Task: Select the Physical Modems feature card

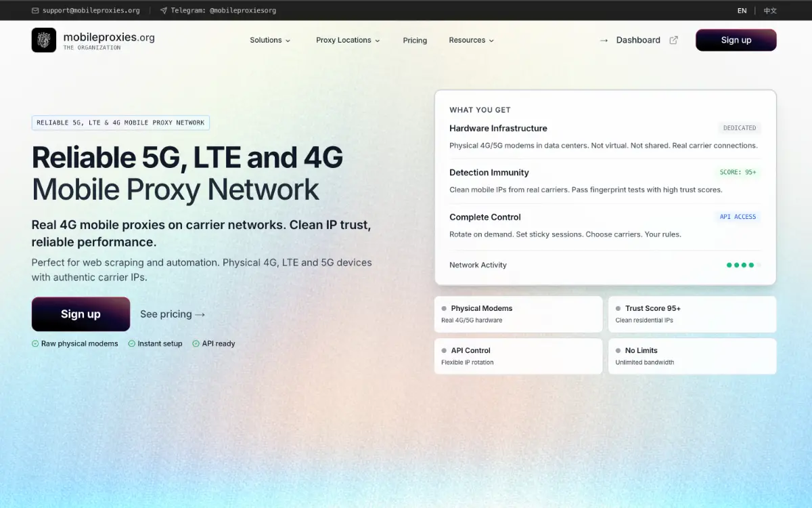Action: point(518,314)
